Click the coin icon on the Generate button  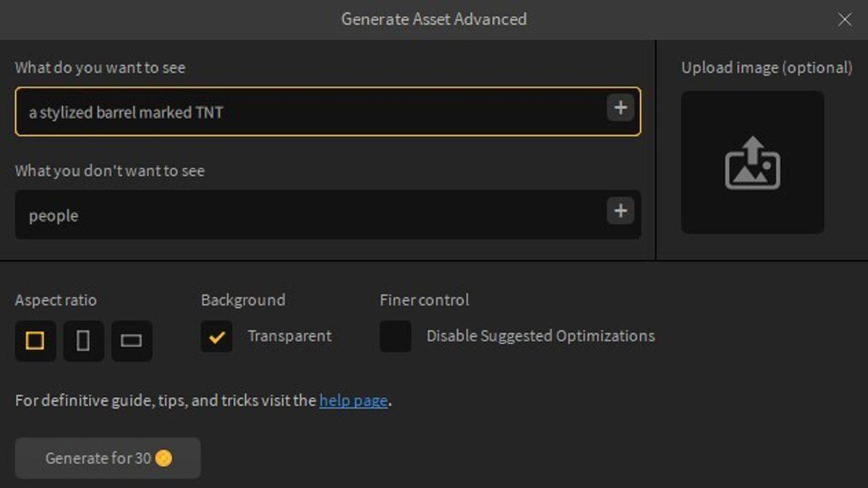click(x=164, y=458)
